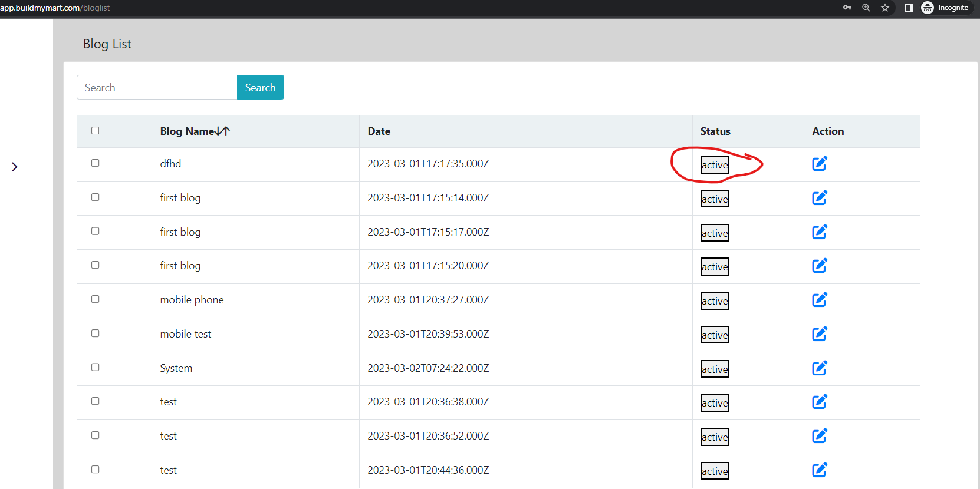Screen dimensions: 980x489
Task: Click active status for blog dated 2023-03-01T17:15:17
Action: click(x=715, y=233)
